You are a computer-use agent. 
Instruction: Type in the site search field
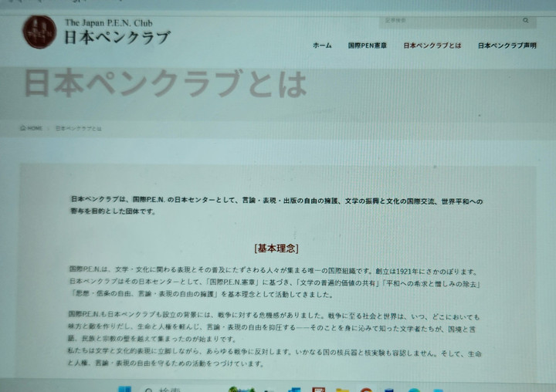(448, 21)
